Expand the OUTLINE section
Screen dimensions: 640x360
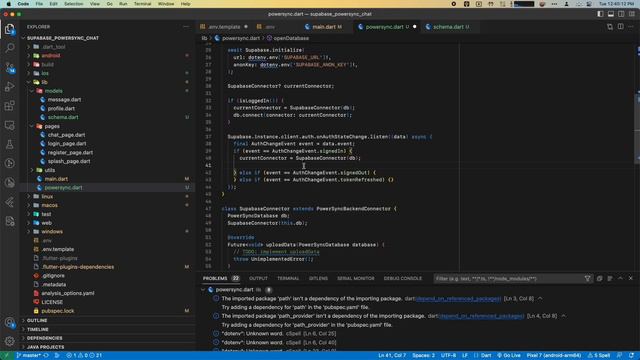pyautogui.click(x=37, y=320)
